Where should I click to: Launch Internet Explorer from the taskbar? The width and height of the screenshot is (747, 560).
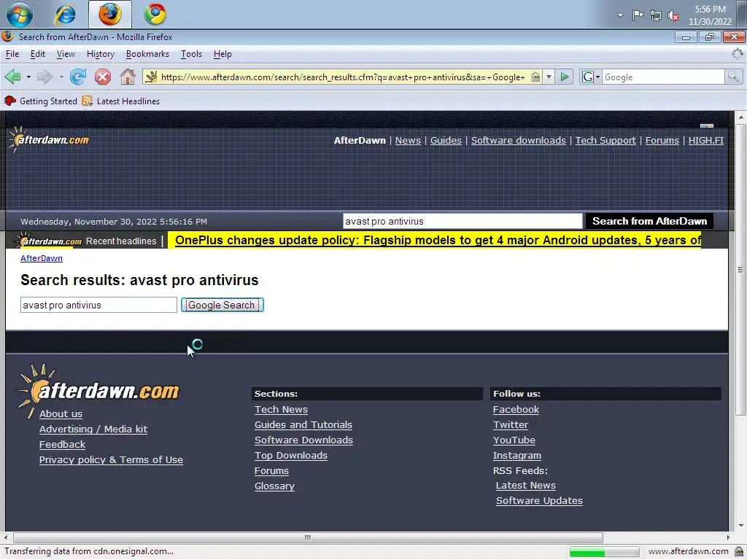(65, 15)
